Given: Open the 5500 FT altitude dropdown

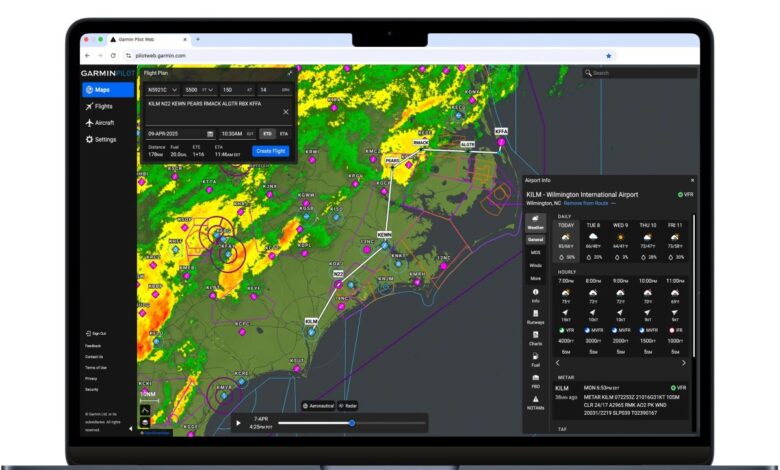Looking at the screenshot, I should click(200, 89).
